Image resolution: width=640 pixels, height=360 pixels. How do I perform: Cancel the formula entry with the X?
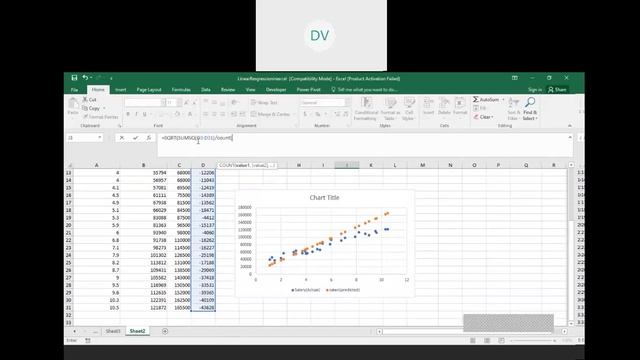click(x=122, y=138)
